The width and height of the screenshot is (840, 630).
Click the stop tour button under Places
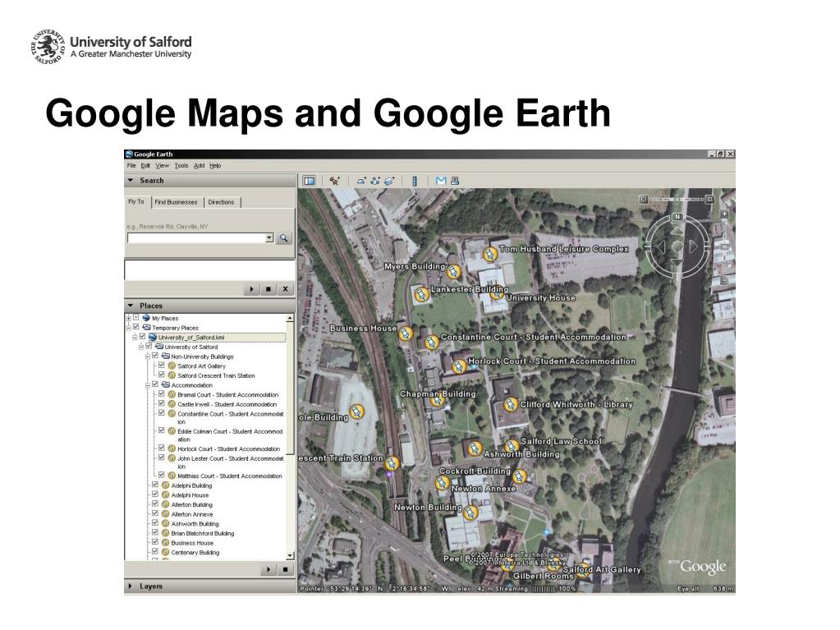tap(286, 569)
